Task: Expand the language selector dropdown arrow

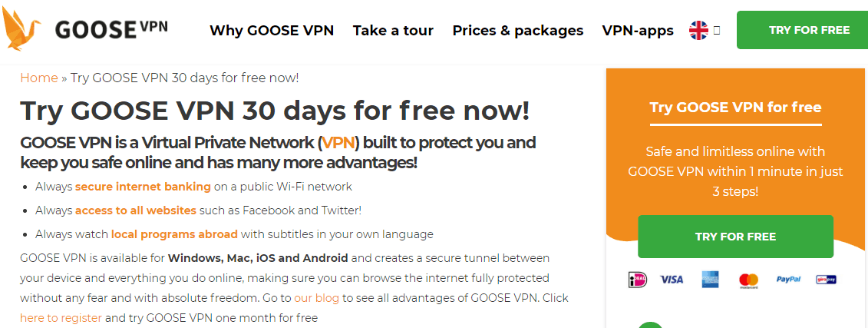Action: click(717, 31)
